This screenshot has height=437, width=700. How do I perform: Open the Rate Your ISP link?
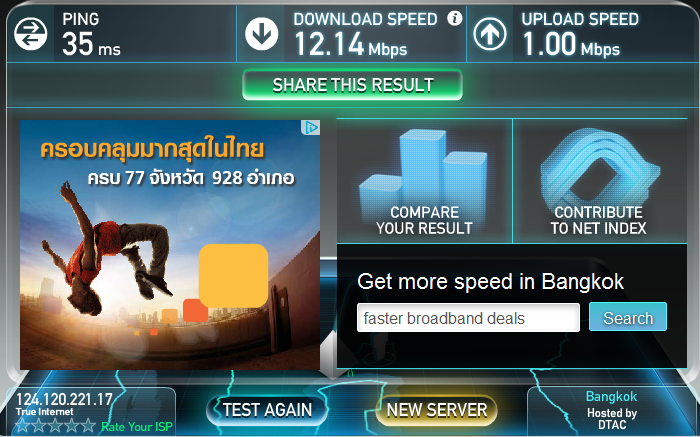(x=137, y=427)
